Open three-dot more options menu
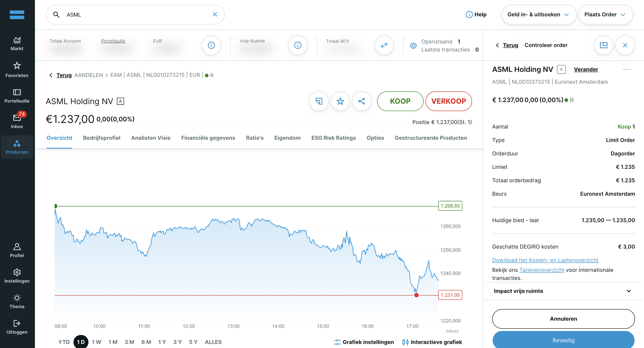 point(627,69)
